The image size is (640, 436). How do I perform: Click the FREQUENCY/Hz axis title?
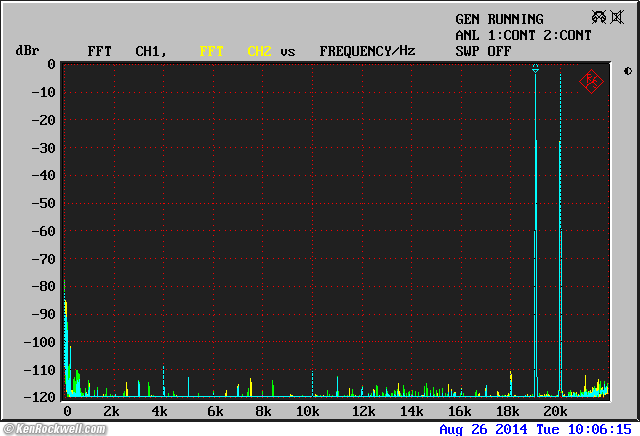tap(367, 50)
